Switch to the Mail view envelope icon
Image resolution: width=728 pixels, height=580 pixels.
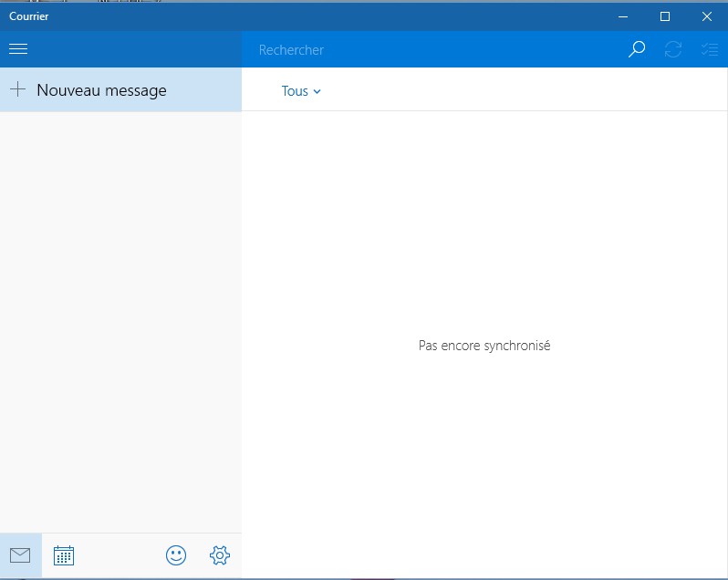[20, 554]
